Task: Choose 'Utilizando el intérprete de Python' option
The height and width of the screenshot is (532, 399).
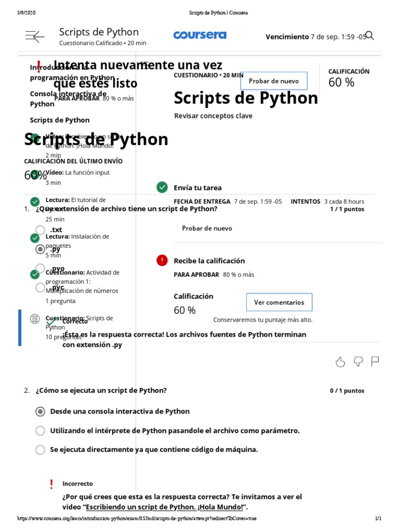Action: [x=40, y=431]
